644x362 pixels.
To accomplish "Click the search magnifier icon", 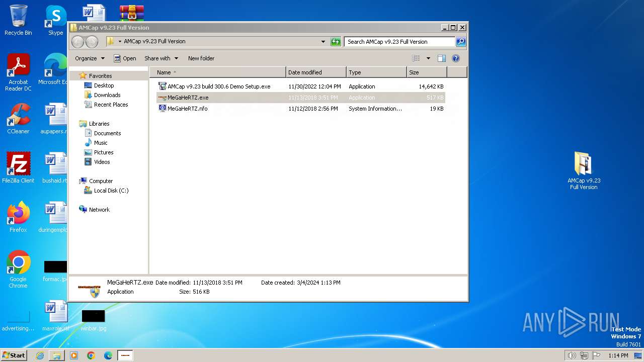I will [460, 42].
